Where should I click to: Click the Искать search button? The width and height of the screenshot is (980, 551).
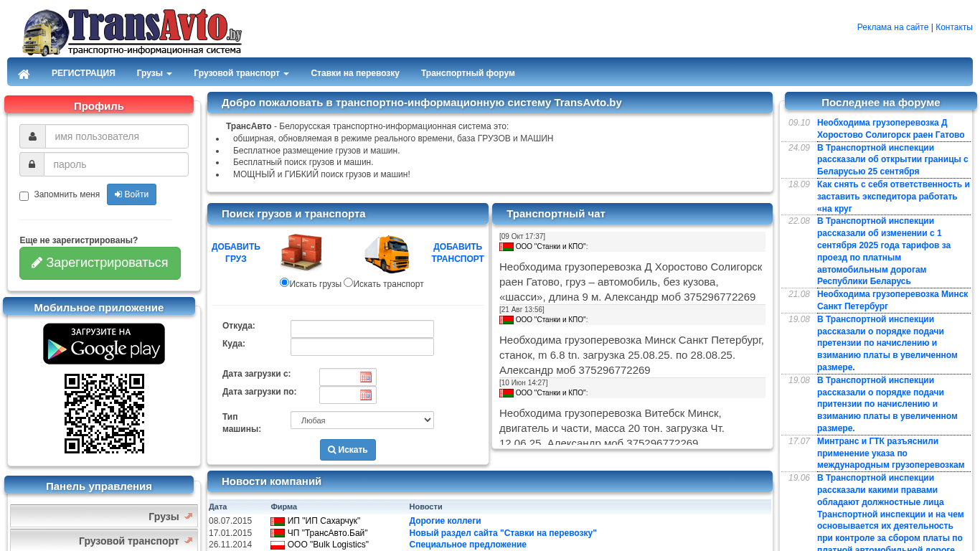(348, 450)
